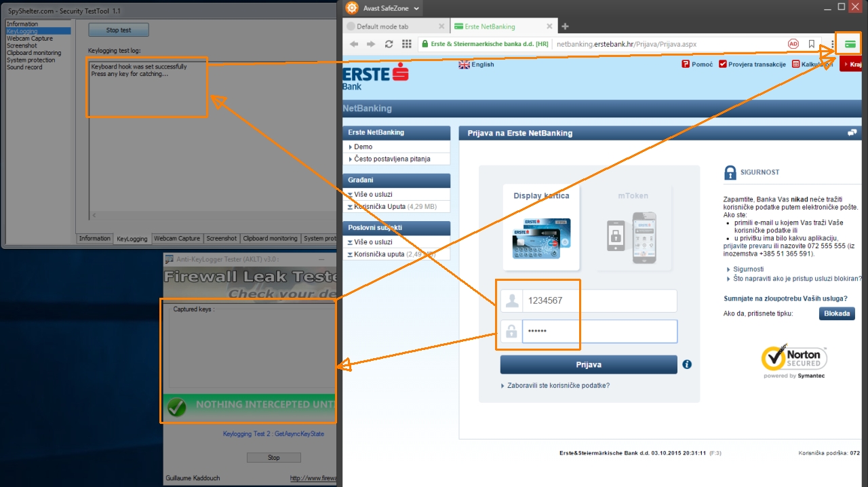
Task: Open Što napraviti ako je pristup blokiran
Action: (x=797, y=279)
